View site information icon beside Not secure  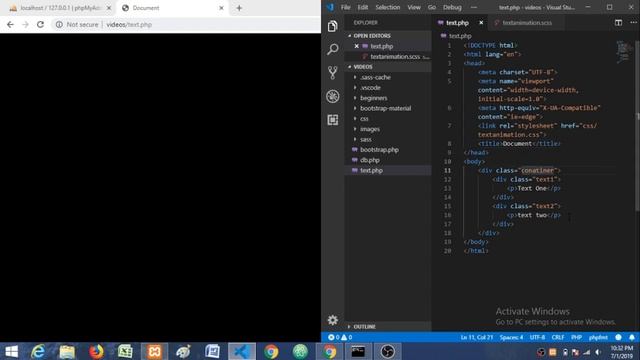59,24
